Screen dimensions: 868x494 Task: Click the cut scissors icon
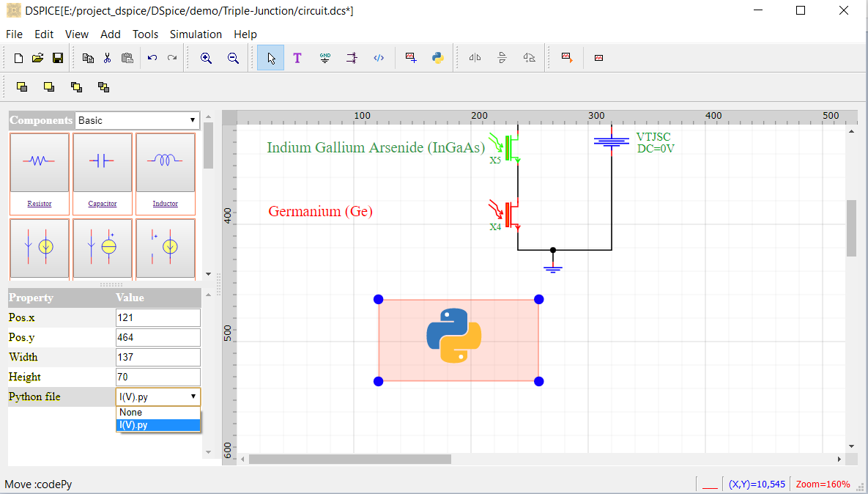[x=107, y=58]
